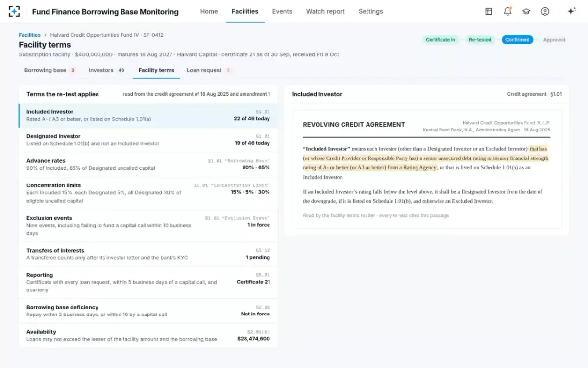Open the Watch report menu
The height and width of the screenshot is (368, 588).
pos(325,11)
